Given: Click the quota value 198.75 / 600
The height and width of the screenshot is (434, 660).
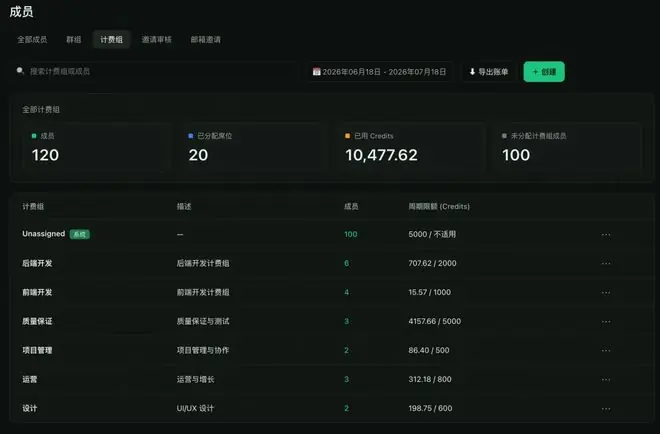Looking at the screenshot, I should coord(430,408).
